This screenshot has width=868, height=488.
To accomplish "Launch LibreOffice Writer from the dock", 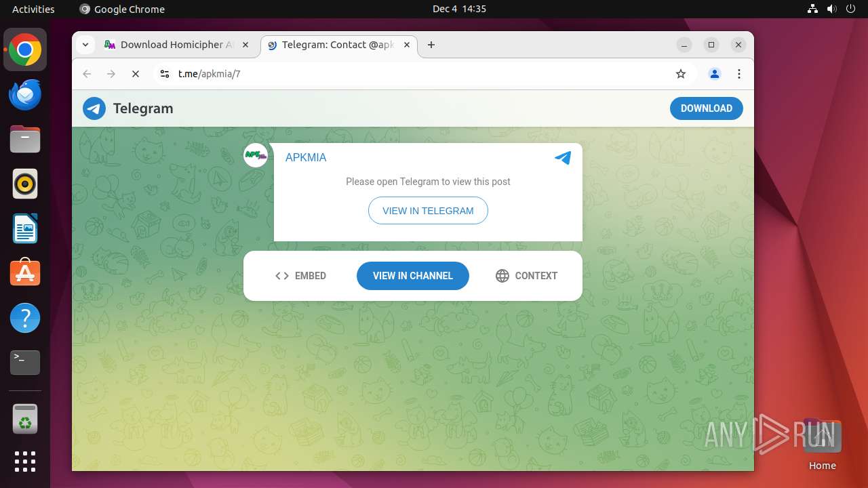I will 25,228.
